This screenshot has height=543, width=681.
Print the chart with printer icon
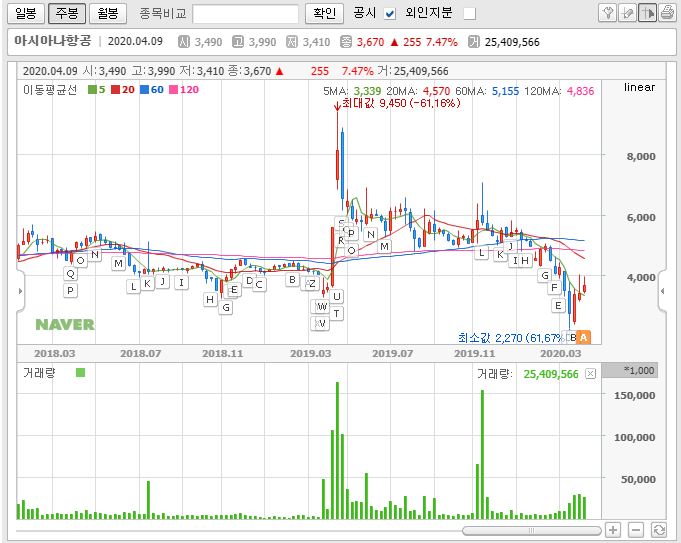(x=667, y=13)
